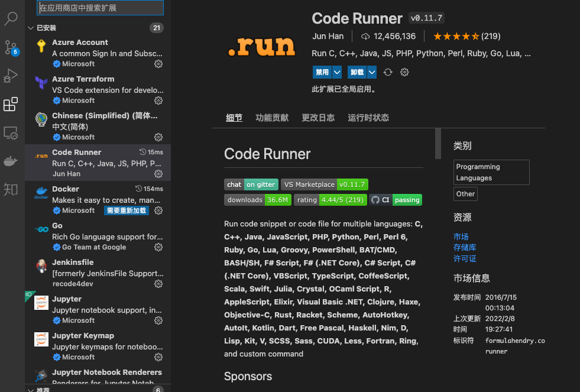Screen dimensions: 580x392
Task: Click the Go gopher logo icon
Action: (x=41, y=229)
